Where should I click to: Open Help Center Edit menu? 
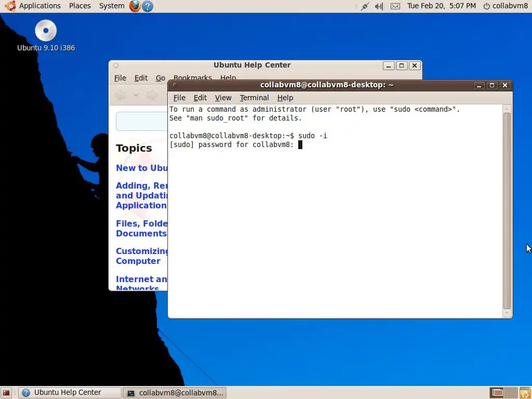point(141,78)
